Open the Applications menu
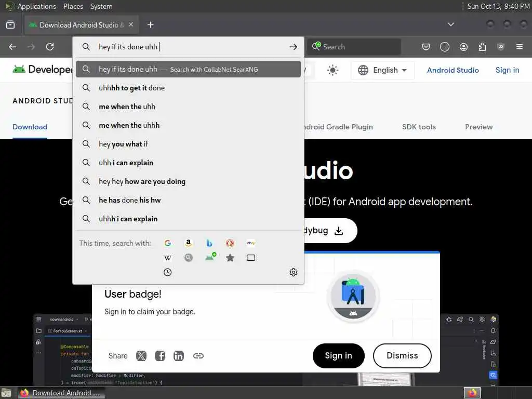 click(x=37, y=6)
